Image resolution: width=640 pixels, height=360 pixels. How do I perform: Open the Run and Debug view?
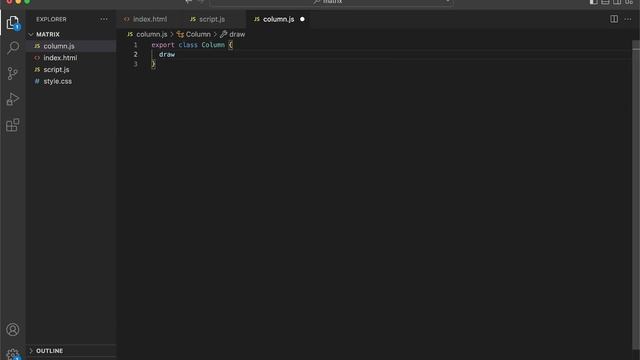pos(13,99)
